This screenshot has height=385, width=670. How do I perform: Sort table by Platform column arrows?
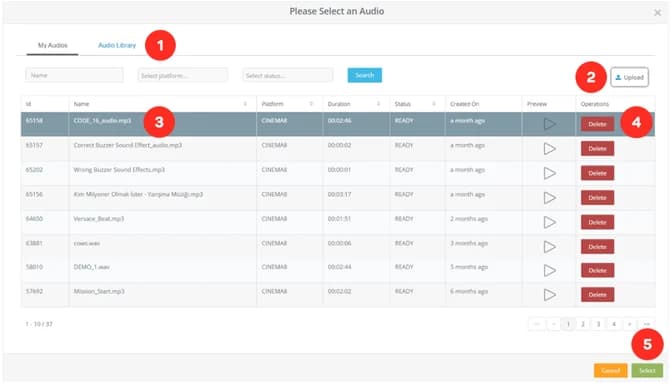coord(311,104)
